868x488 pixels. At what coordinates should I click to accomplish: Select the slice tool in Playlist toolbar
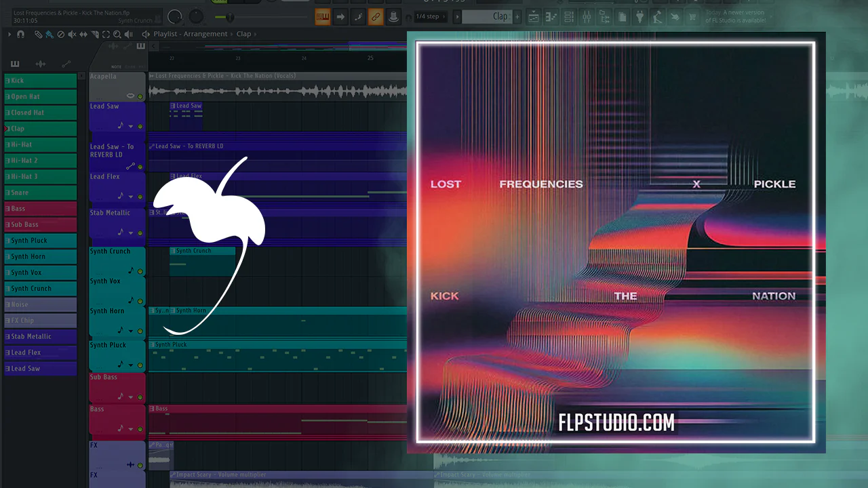tap(95, 34)
